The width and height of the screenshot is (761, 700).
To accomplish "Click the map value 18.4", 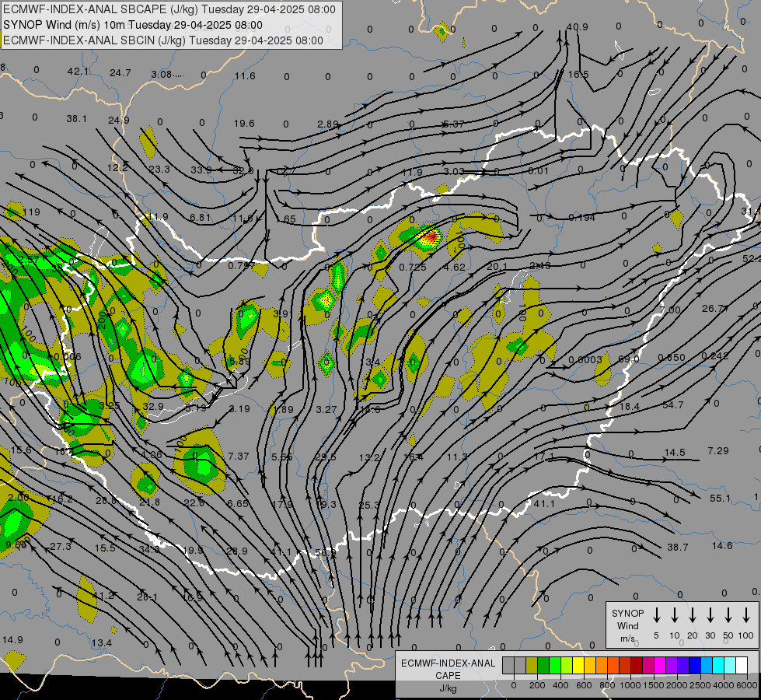I will point(630,406).
